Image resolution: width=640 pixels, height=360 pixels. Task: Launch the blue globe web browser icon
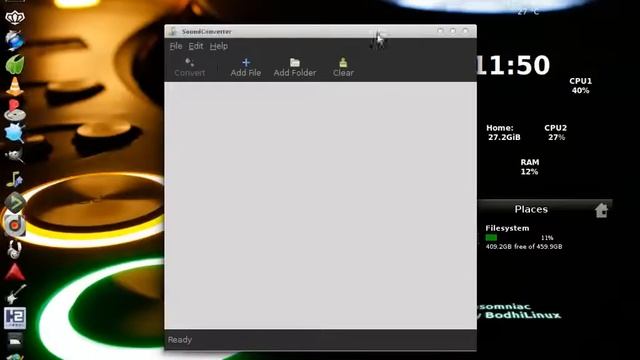point(15,40)
